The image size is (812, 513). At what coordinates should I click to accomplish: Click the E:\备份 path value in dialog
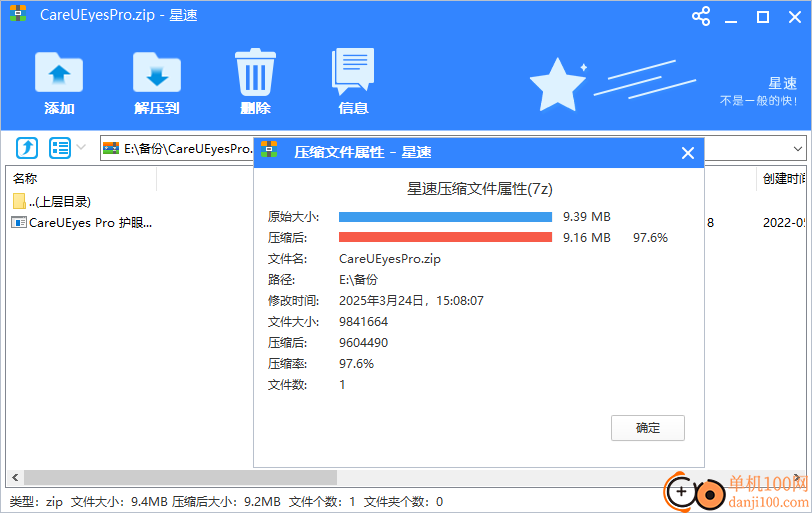point(358,280)
